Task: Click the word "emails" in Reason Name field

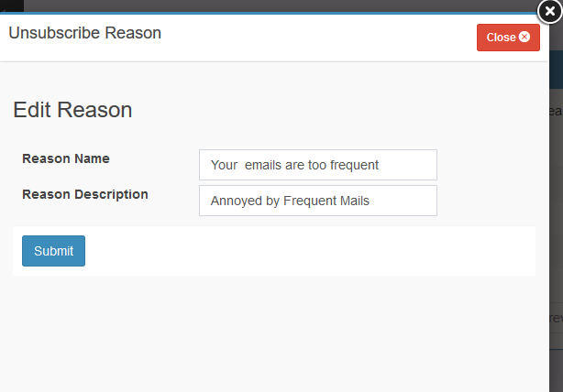Action: pos(263,165)
